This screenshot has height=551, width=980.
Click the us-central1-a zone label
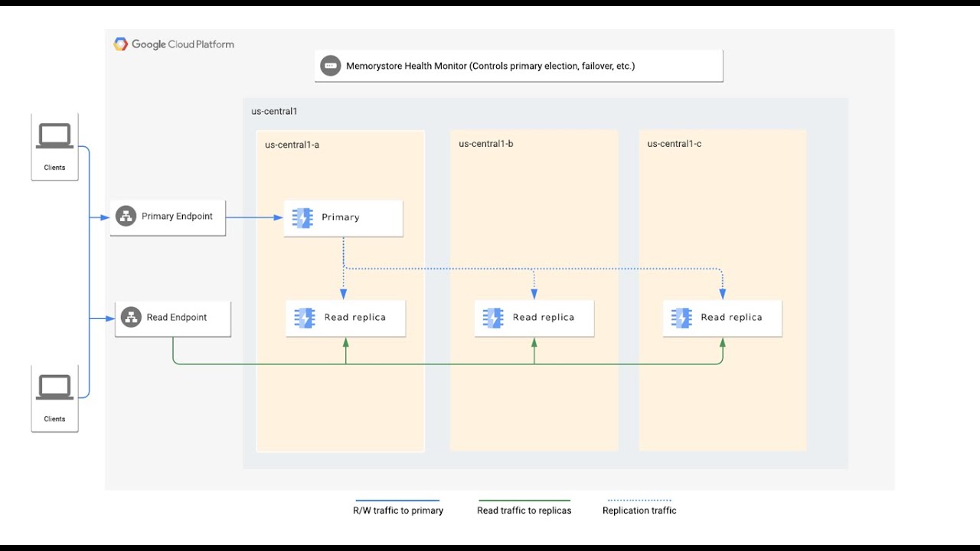pos(292,145)
